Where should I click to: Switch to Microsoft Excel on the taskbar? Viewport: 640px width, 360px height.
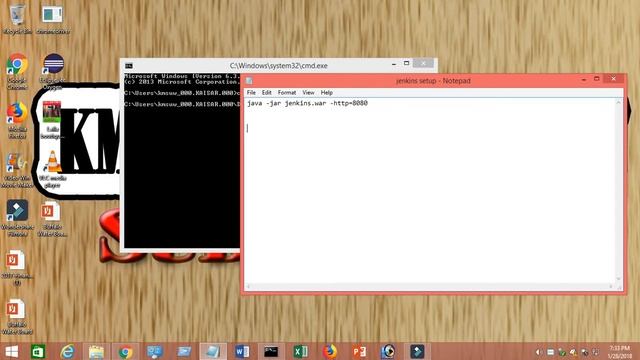point(300,351)
